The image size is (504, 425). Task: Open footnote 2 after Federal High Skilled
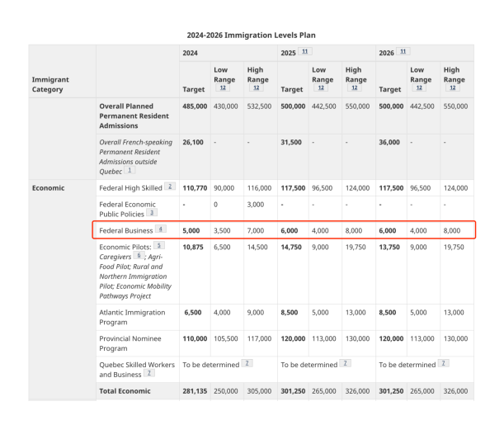click(170, 187)
